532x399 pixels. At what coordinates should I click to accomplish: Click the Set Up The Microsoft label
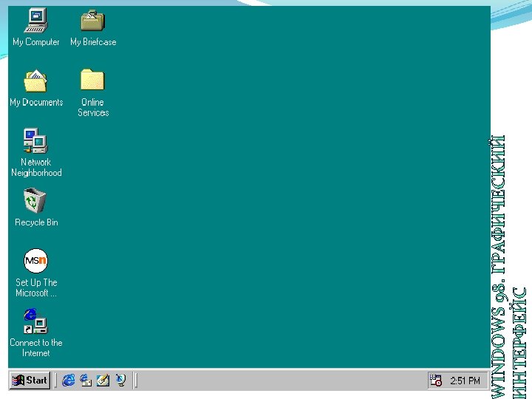pyautogui.click(x=36, y=287)
